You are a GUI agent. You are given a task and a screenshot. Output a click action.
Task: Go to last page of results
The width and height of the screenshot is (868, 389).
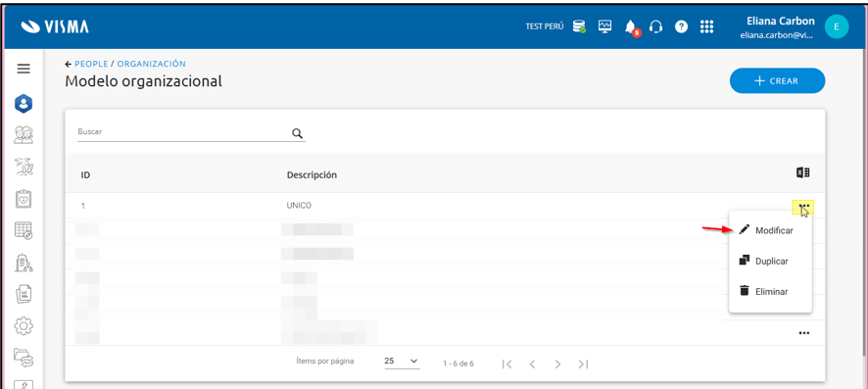tap(583, 365)
